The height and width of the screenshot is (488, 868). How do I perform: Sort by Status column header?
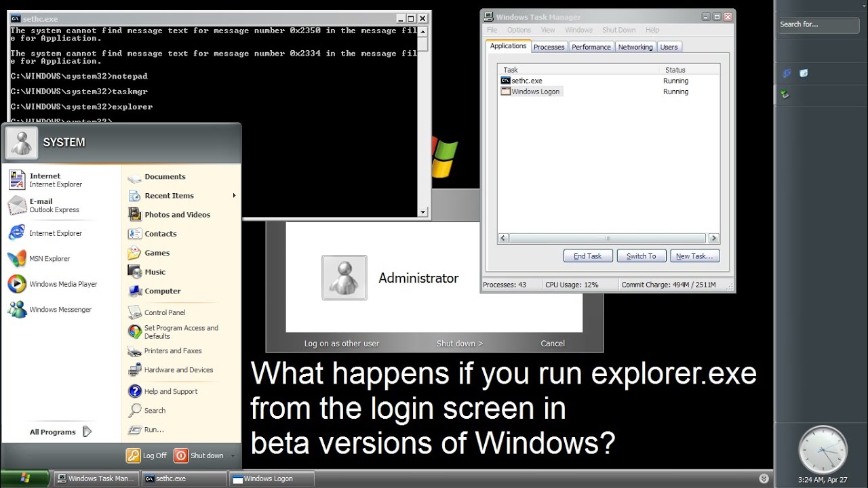[x=689, y=70]
